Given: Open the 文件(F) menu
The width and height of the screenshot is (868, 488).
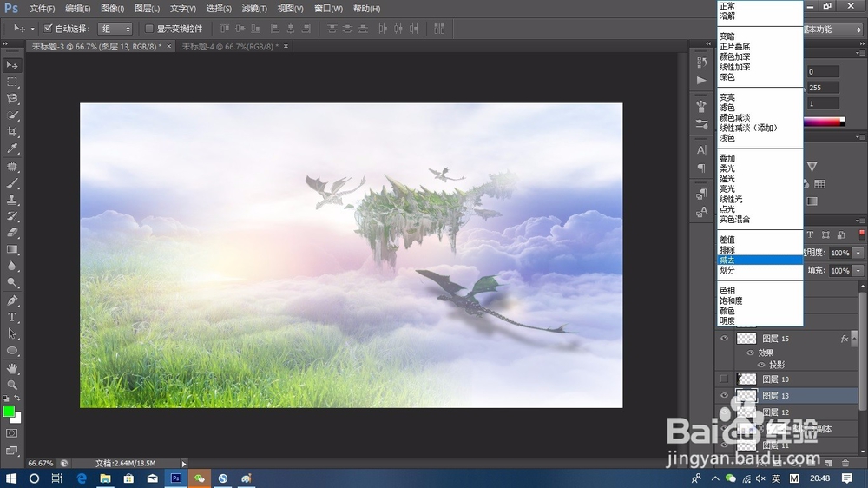Looking at the screenshot, I should coord(42,9).
